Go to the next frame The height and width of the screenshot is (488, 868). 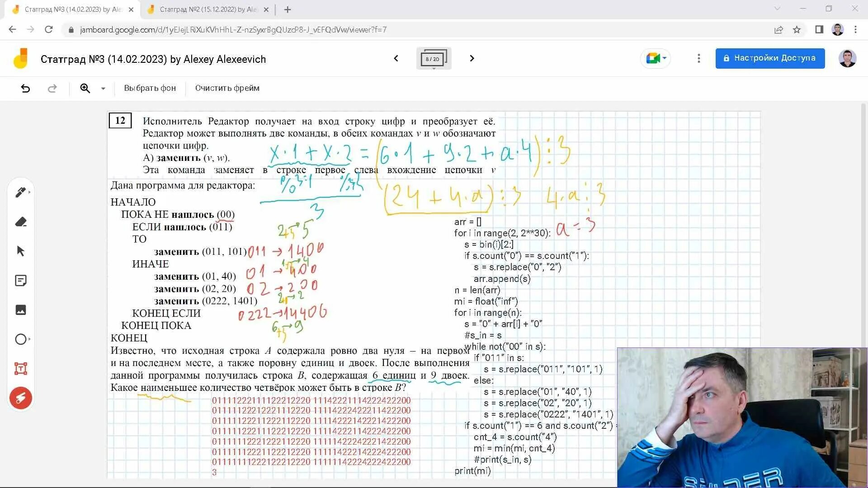point(472,58)
